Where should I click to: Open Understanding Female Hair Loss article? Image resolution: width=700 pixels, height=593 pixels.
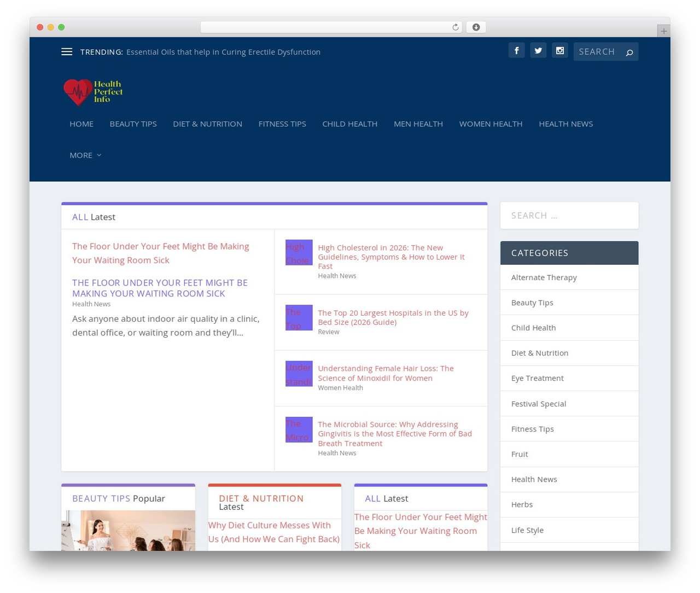[x=386, y=373]
